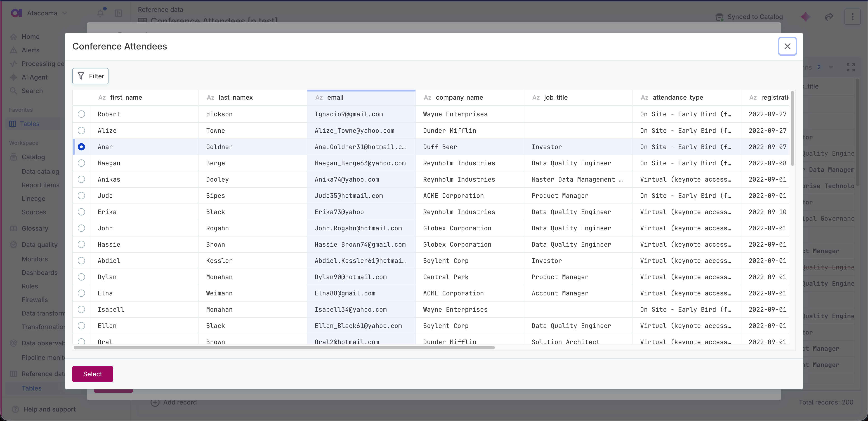Close the Conference Attendees dialog
868x421 pixels.
tap(787, 46)
